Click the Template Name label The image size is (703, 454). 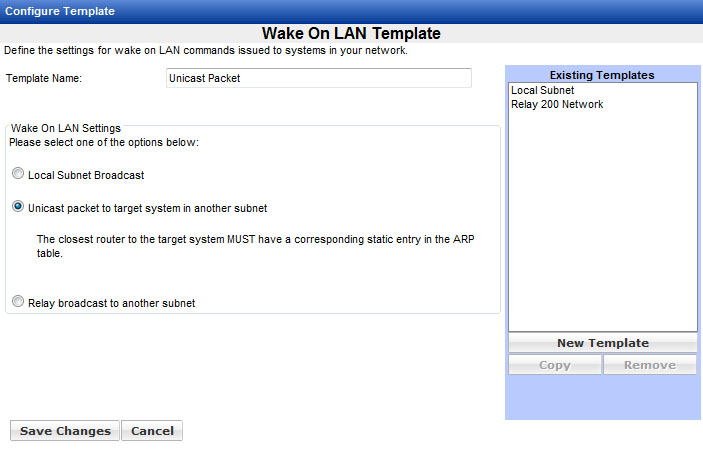pos(44,78)
